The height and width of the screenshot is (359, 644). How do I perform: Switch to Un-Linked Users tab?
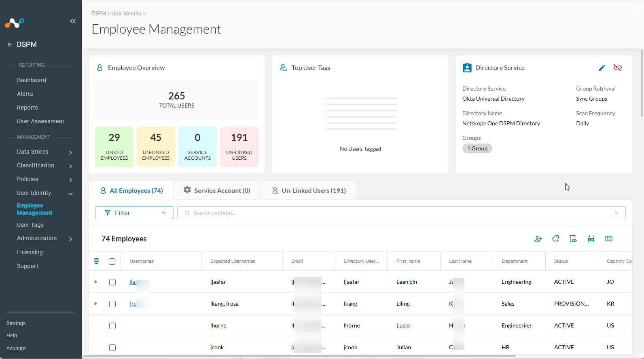pyautogui.click(x=308, y=190)
